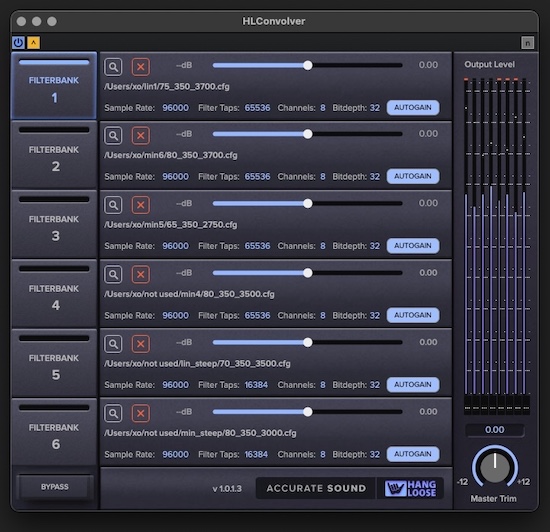Remove the min_steep/80_350_3000.cfg filter
The width and height of the screenshot is (550, 532).
pos(141,413)
